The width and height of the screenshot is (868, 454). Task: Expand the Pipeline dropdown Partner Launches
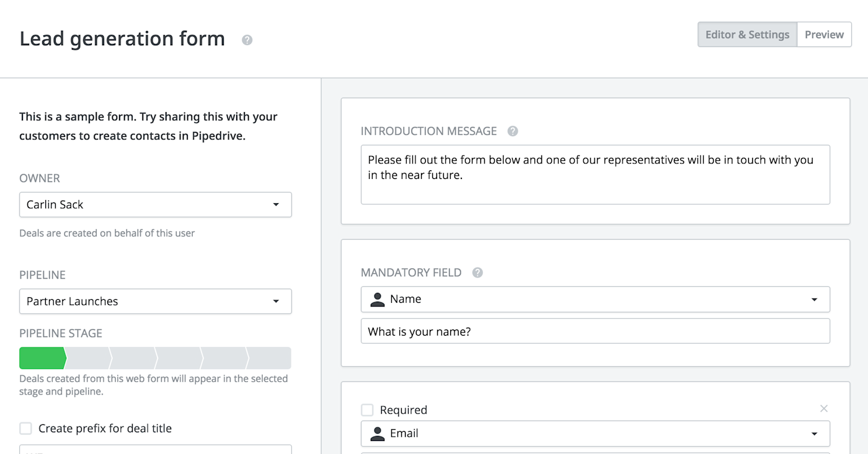[155, 302]
